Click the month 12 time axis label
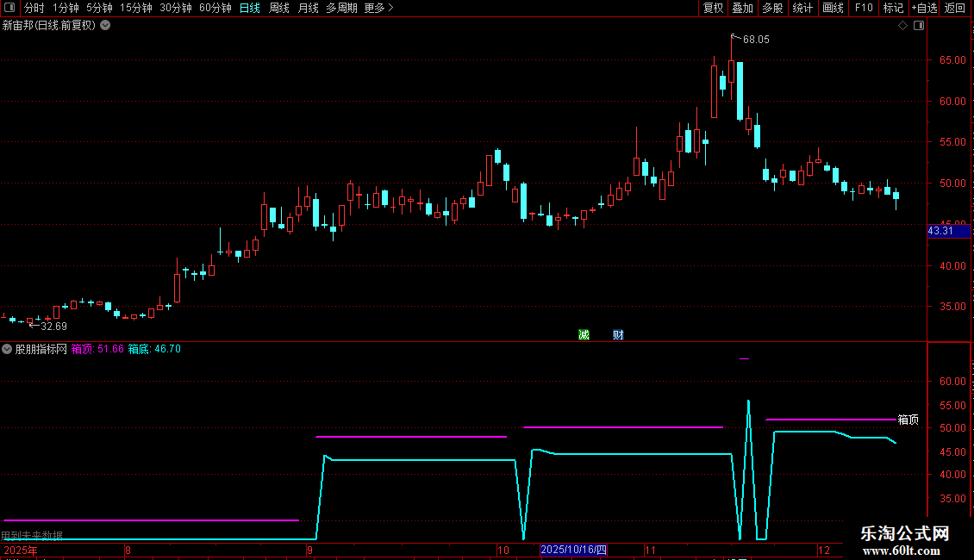Viewport: 974px width, 560px height. tap(824, 550)
